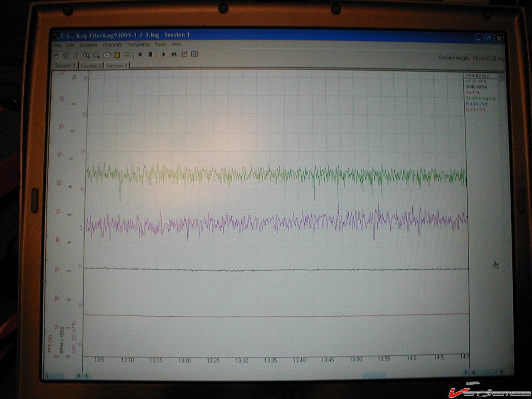Open the File menu

tap(57, 45)
